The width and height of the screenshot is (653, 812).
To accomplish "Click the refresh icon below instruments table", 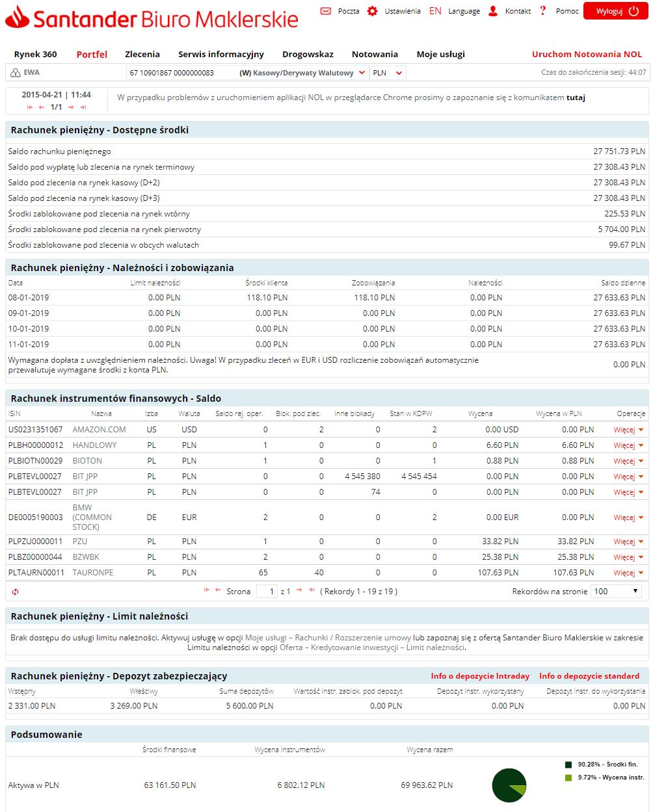I will (15, 592).
